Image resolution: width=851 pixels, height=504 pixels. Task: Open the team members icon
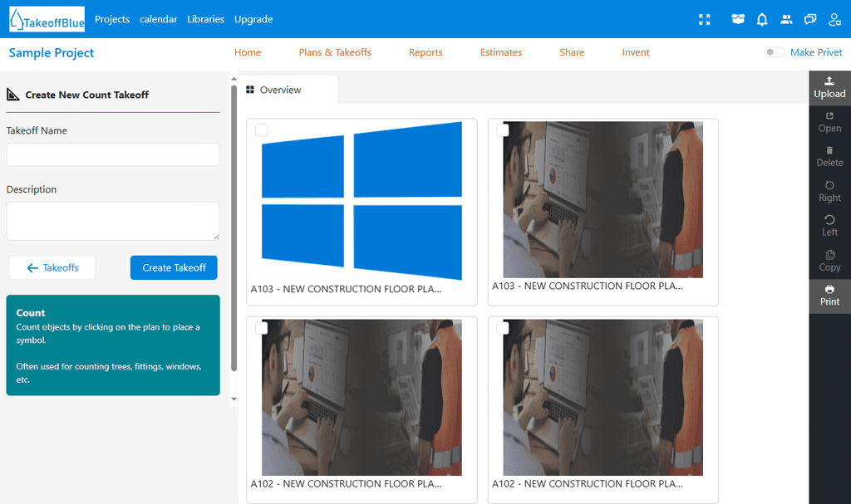click(786, 20)
